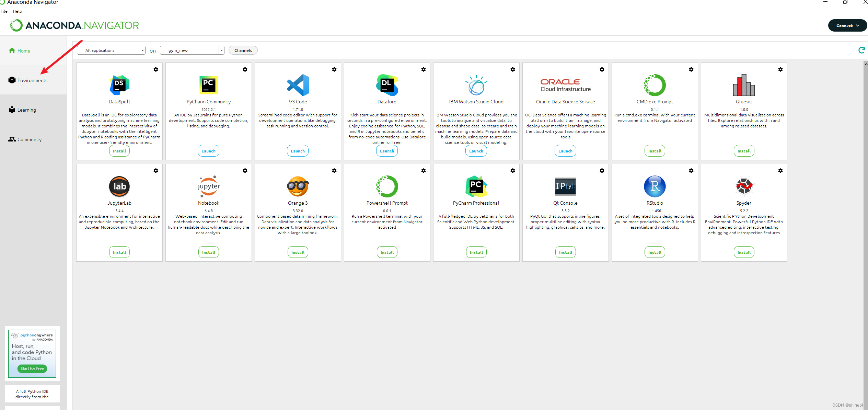Open gear options on Glueviz tile
The width and height of the screenshot is (868, 410).
(780, 69)
